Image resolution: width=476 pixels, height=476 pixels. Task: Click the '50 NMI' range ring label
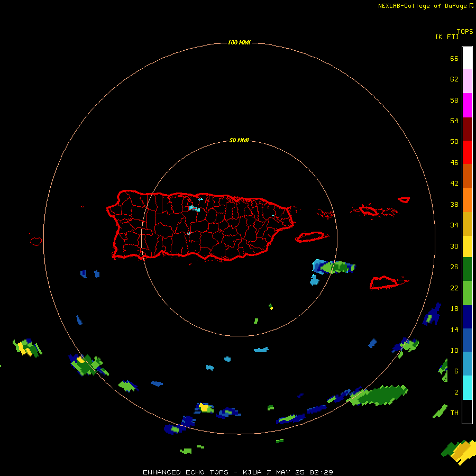coord(239,140)
